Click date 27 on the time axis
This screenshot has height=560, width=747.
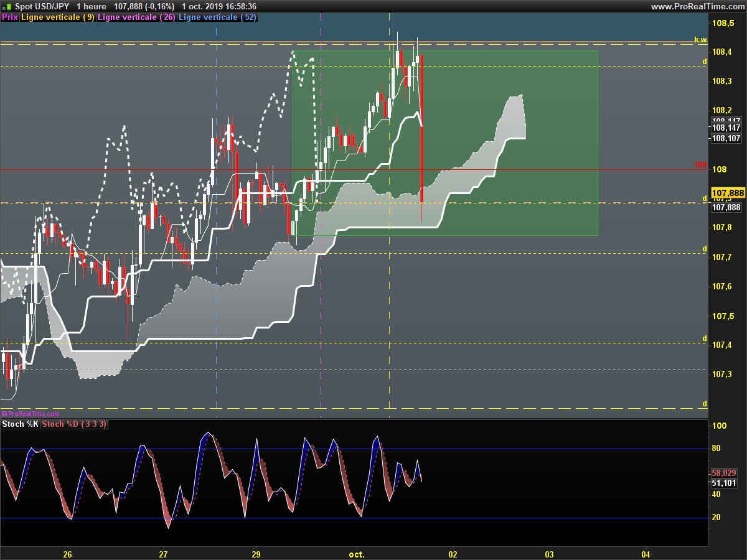[164, 554]
